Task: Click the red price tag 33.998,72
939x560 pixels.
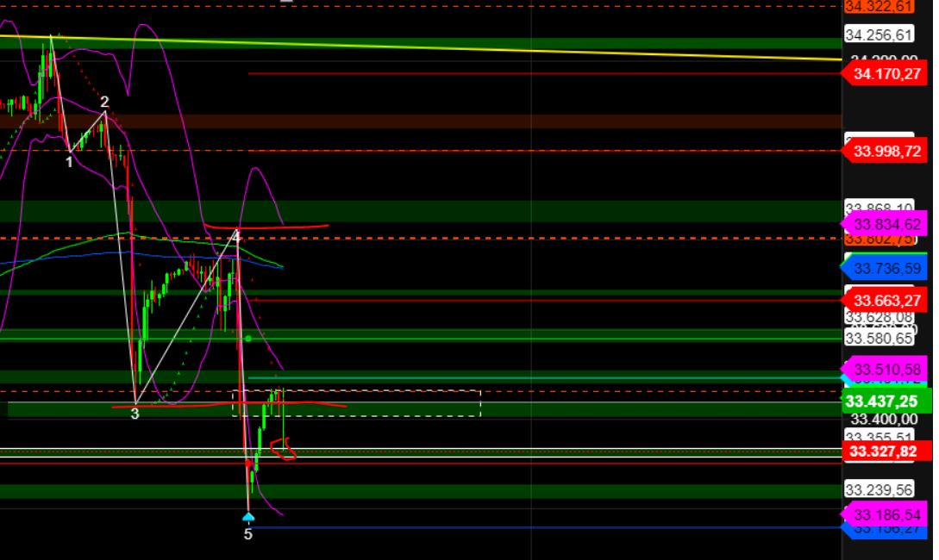Action: (886, 151)
